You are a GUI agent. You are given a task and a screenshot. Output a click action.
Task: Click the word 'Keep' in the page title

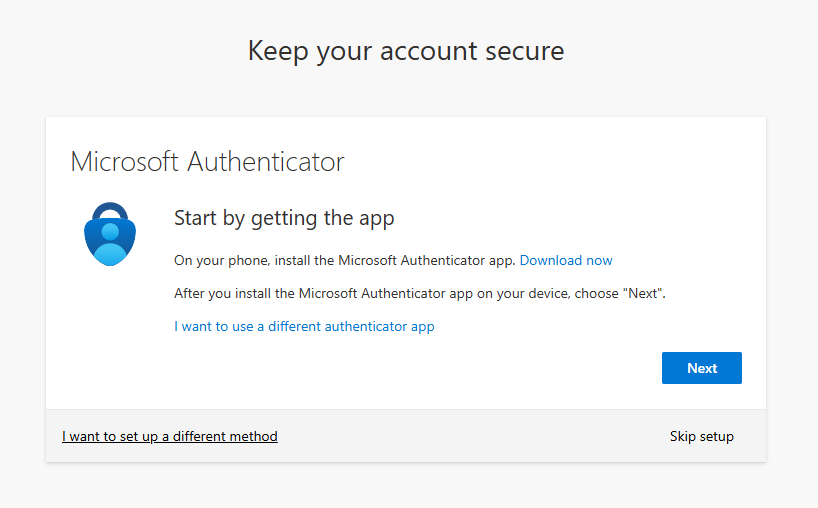278,51
